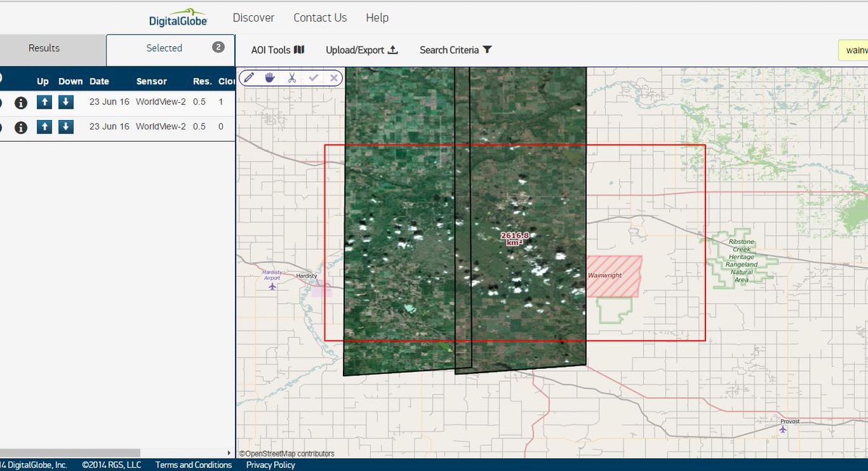Select the hand pan tool
This screenshot has height=471, width=868.
270,77
